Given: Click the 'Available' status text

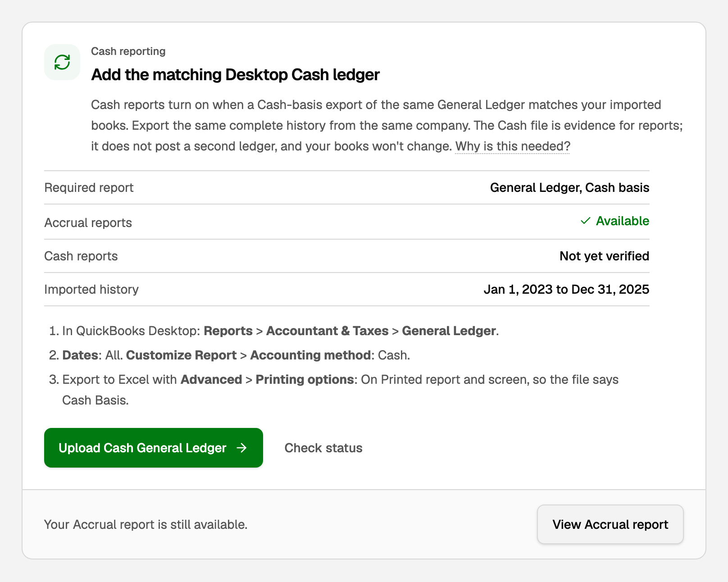Looking at the screenshot, I should [622, 221].
